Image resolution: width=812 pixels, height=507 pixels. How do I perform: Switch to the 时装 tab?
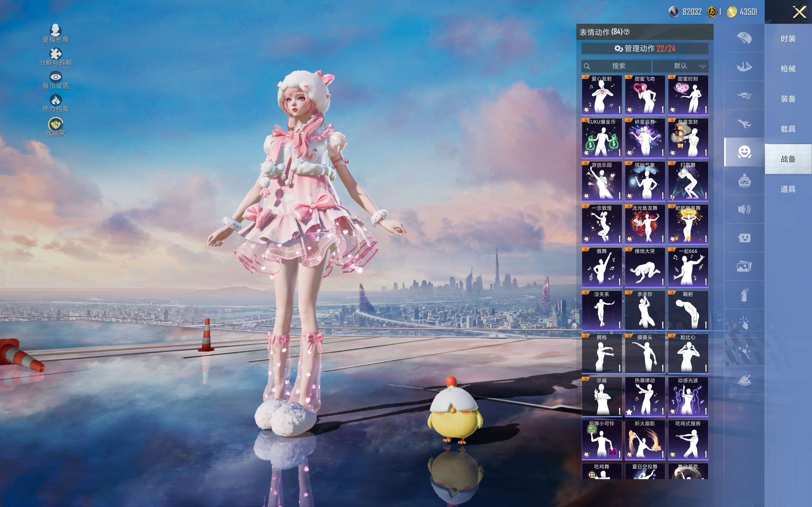(788, 39)
